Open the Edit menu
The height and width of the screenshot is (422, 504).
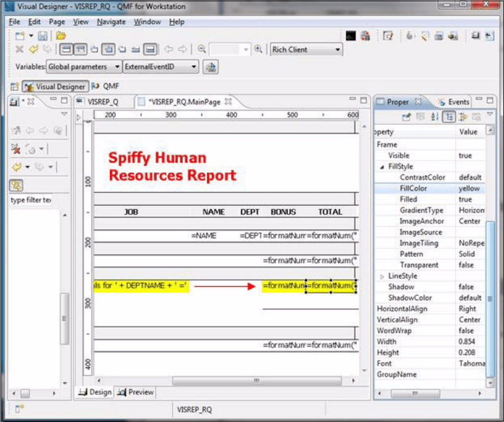click(x=35, y=22)
